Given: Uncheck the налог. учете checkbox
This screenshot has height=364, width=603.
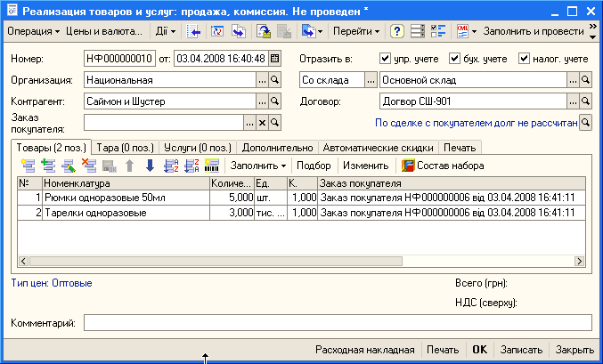Looking at the screenshot, I should tap(524, 59).
